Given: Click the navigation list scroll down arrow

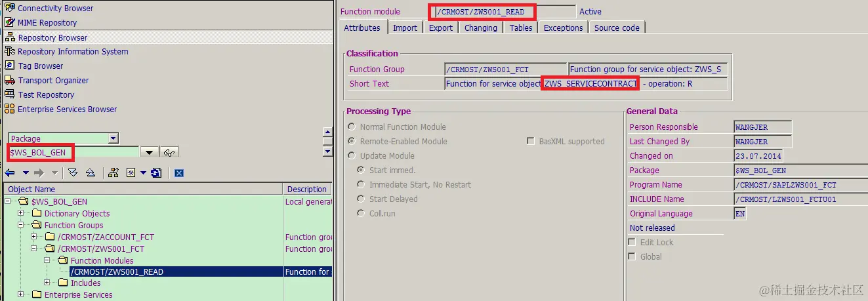Looking at the screenshot, I should 329,151.
